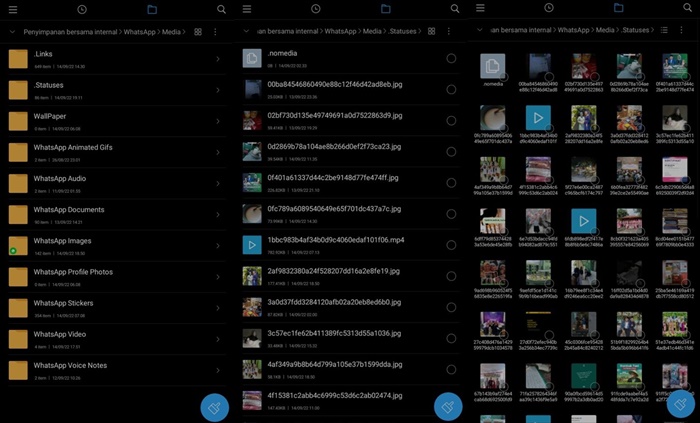Open hamburger menu in right panel

pyautogui.click(x=480, y=8)
